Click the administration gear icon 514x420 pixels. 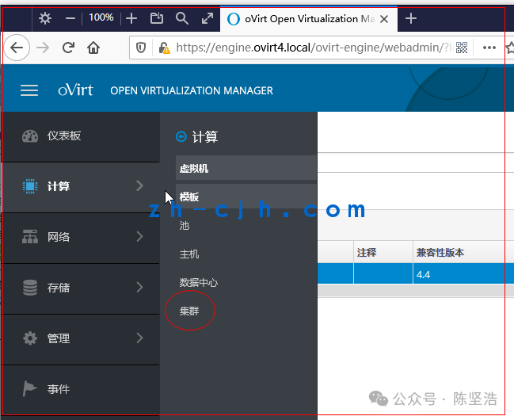click(x=30, y=338)
